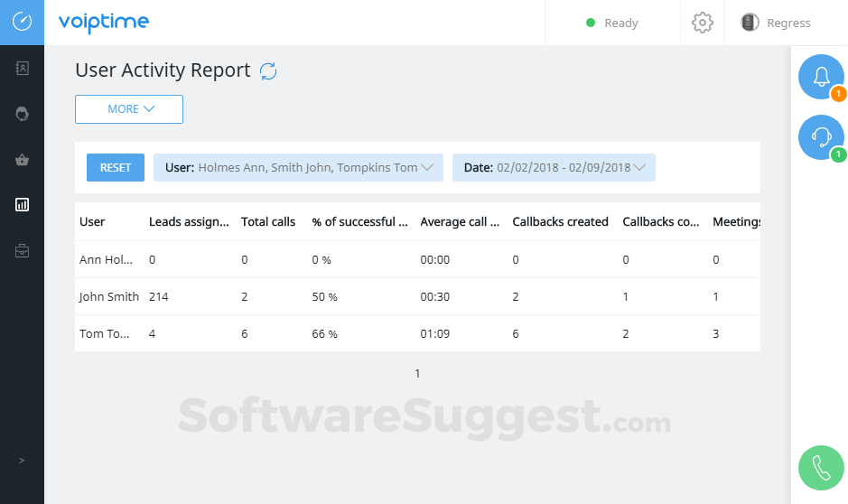Open the agent headset sidebar icon
The image size is (848, 504).
click(x=22, y=114)
